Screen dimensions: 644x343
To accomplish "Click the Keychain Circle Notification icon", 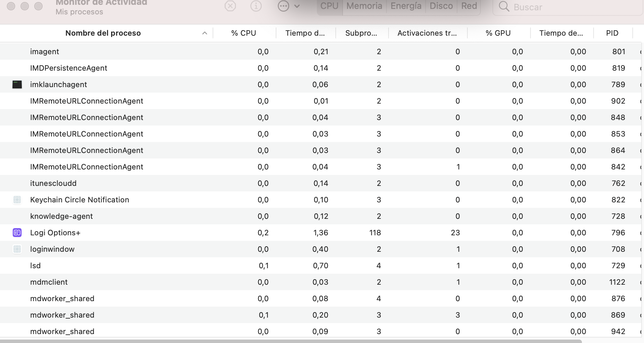I will (x=17, y=200).
